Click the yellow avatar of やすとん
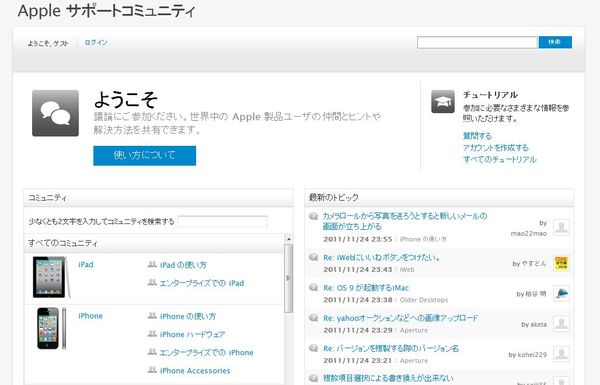 click(x=561, y=263)
